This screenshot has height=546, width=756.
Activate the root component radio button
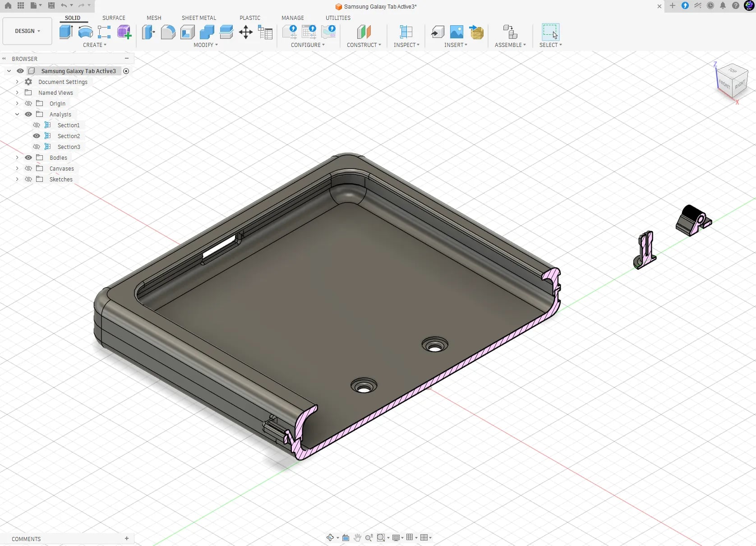126,71
